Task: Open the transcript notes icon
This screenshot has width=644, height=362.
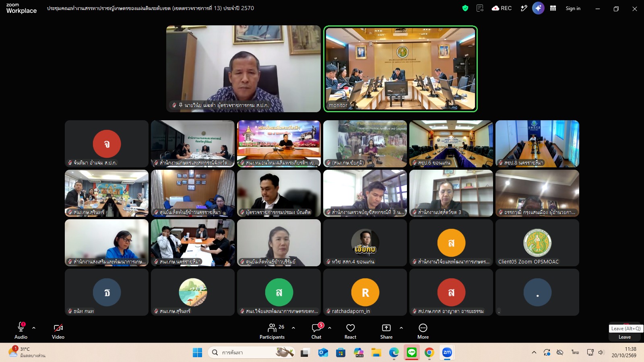Action: tap(480, 8)
